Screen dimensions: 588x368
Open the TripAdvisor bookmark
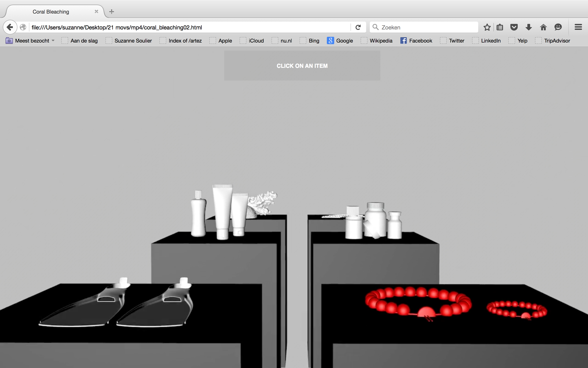click(553, 41)
